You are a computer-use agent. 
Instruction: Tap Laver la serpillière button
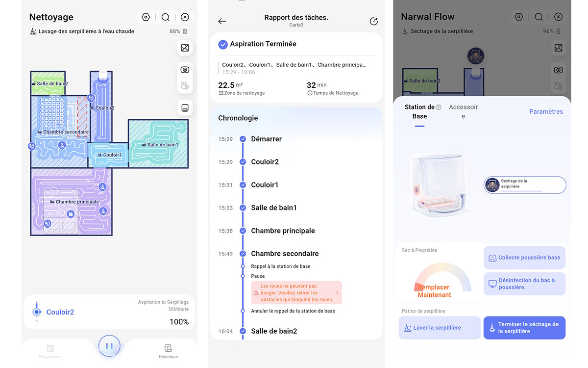coord(440,328)
